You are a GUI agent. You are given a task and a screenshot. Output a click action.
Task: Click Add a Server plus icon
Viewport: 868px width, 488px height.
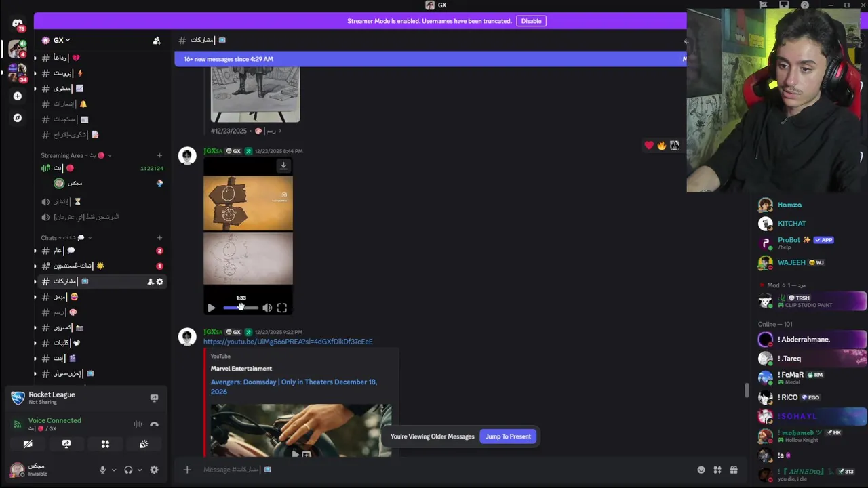(18, 96)
